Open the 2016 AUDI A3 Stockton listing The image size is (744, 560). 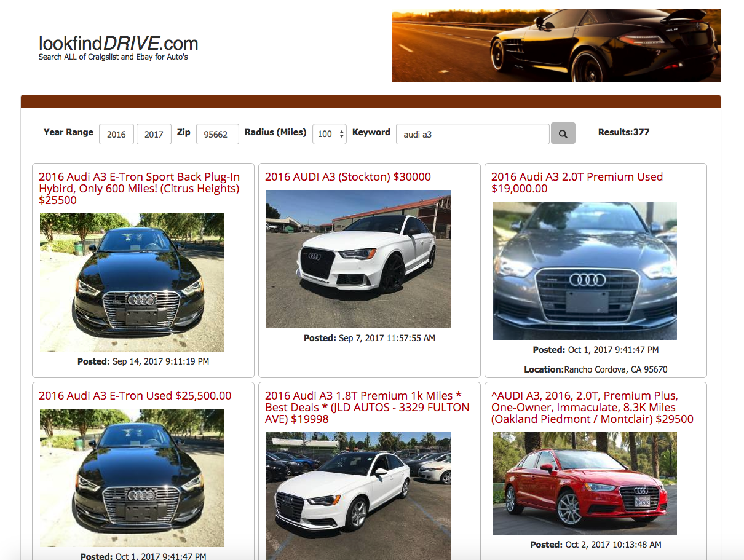(x=347, y=177)
